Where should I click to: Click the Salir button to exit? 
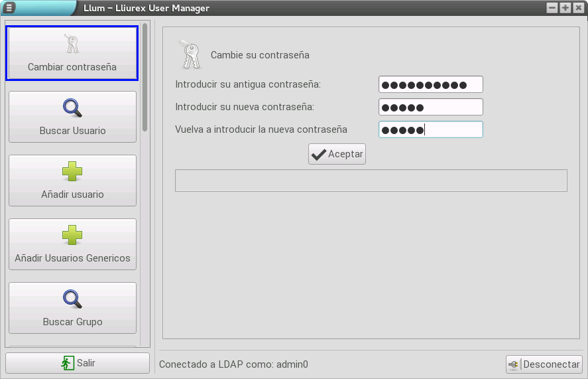(78, 363)
